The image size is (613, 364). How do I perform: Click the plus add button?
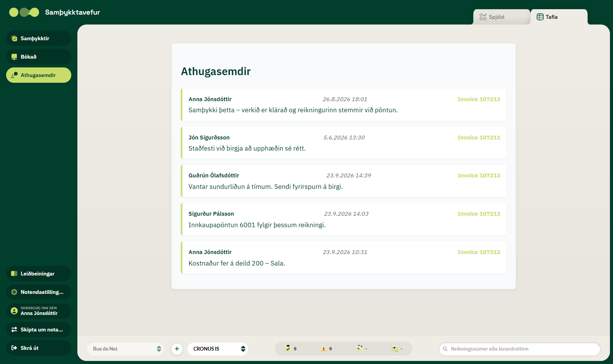click(177, 349)
